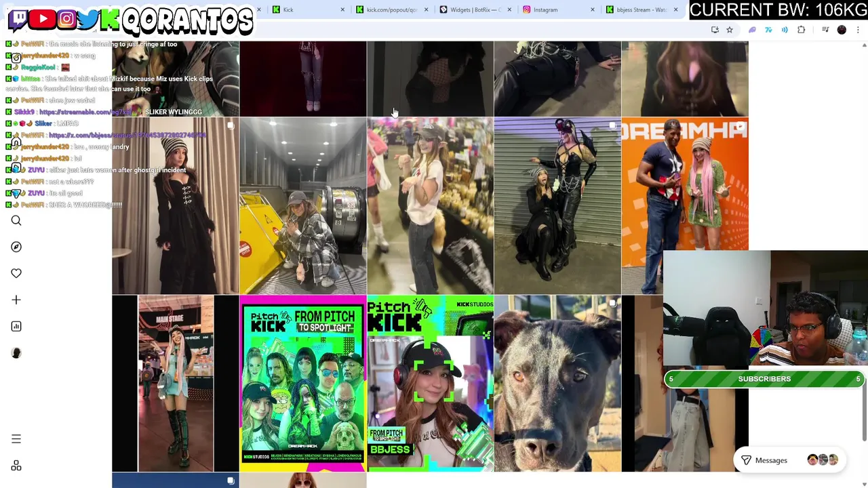Click the 7TV extension icon

pyautogui.click(x=768, y=30)
